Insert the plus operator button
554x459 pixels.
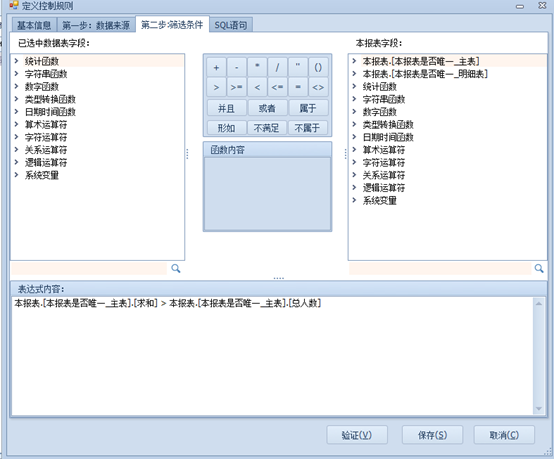[216, 67]
